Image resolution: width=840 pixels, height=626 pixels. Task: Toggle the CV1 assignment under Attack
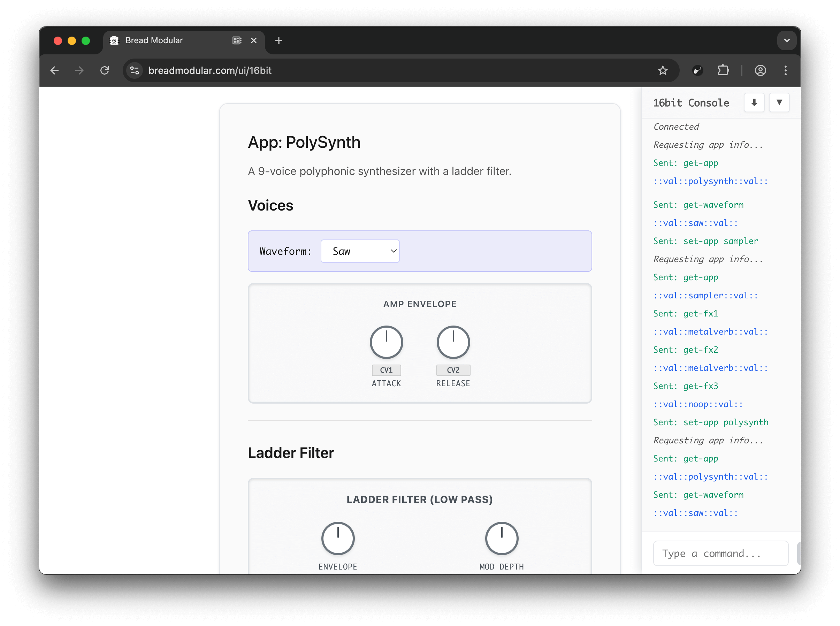coord(386,370)
